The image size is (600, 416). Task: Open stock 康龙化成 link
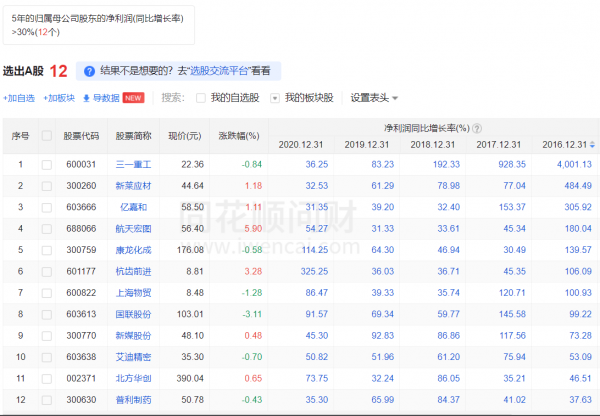pos(133,250)
